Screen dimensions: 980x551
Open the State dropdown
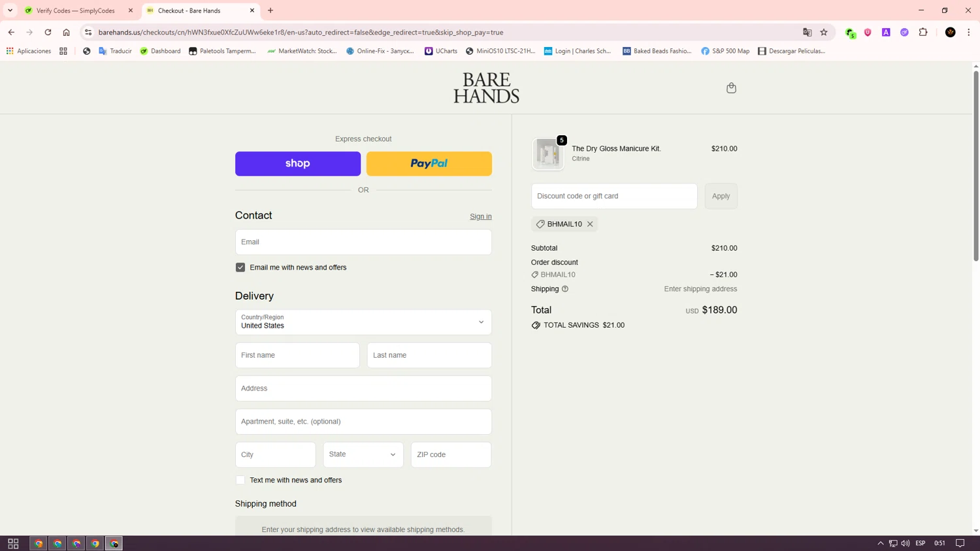point(363,454)
